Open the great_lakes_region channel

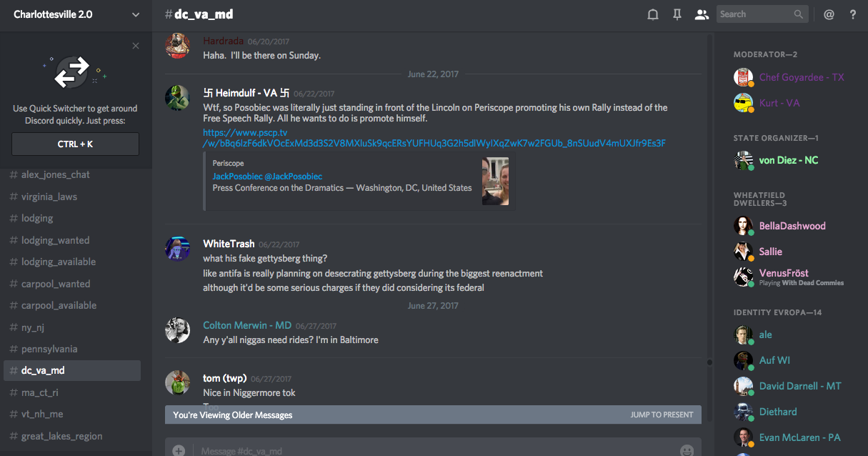coord(61,436)
